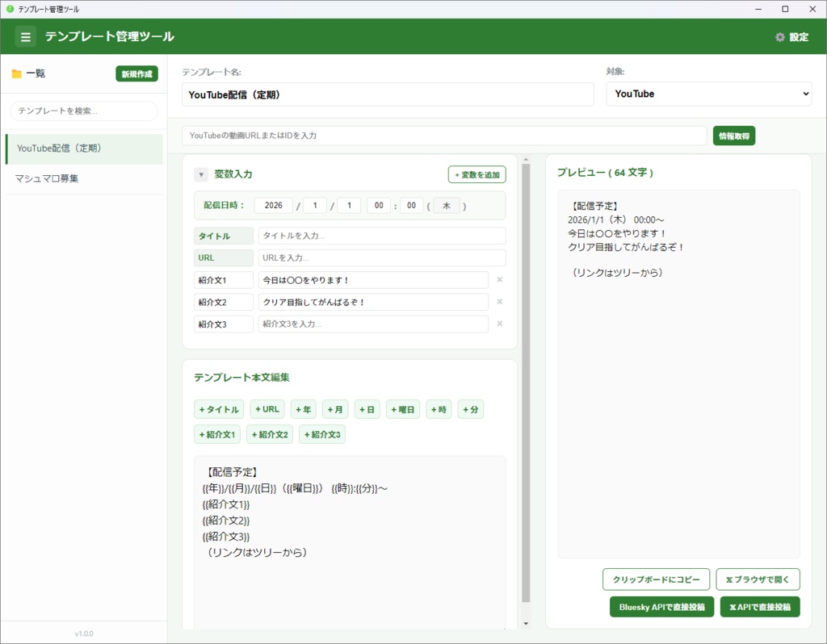Collapse the 変数入力 section triangle
Screen dimensions: 827x644
tap(201, 174)
